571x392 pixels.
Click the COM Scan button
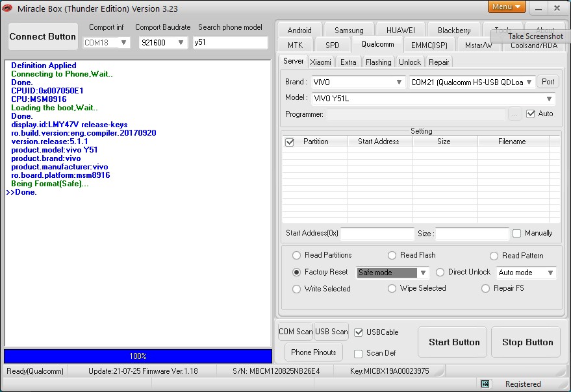[x=296, y=332]
